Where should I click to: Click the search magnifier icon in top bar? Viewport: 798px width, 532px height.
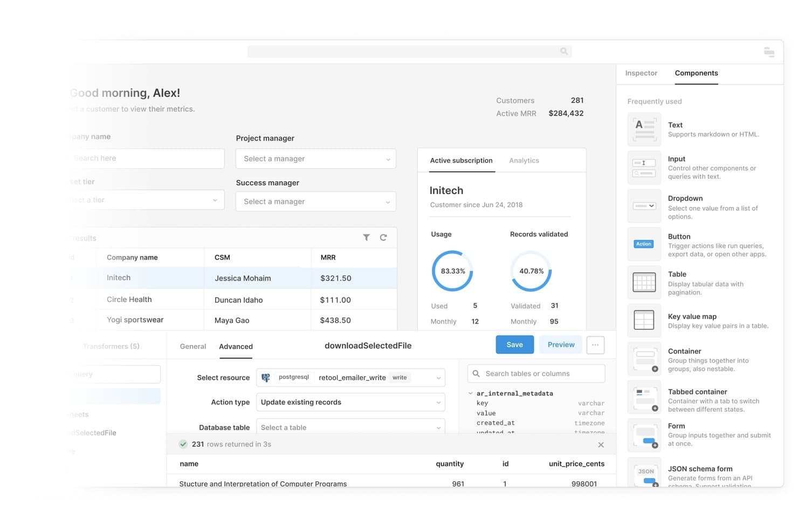tap(564, 51)
